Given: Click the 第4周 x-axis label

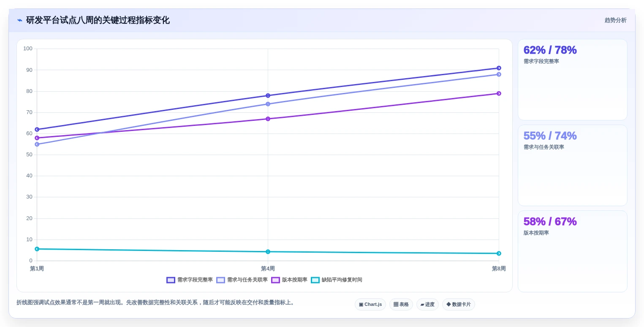Looking at the screenshot, I should 268,269.
